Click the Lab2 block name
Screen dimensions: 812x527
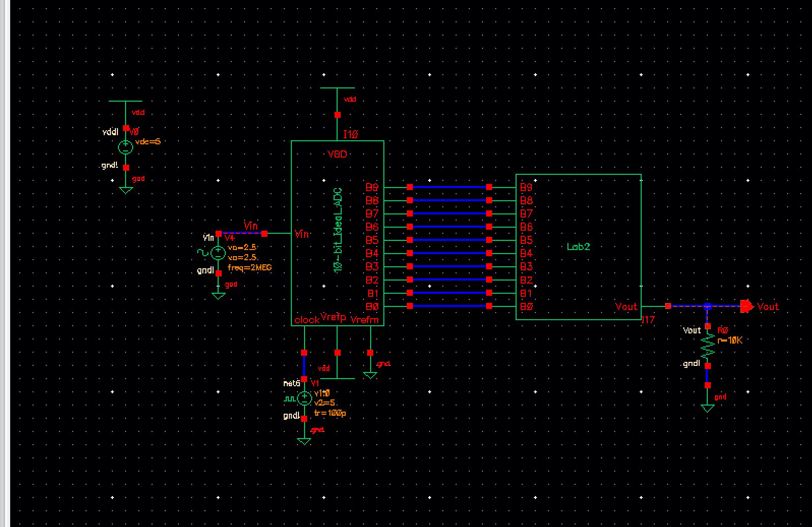pyautogui.click(x=579, y=246)
